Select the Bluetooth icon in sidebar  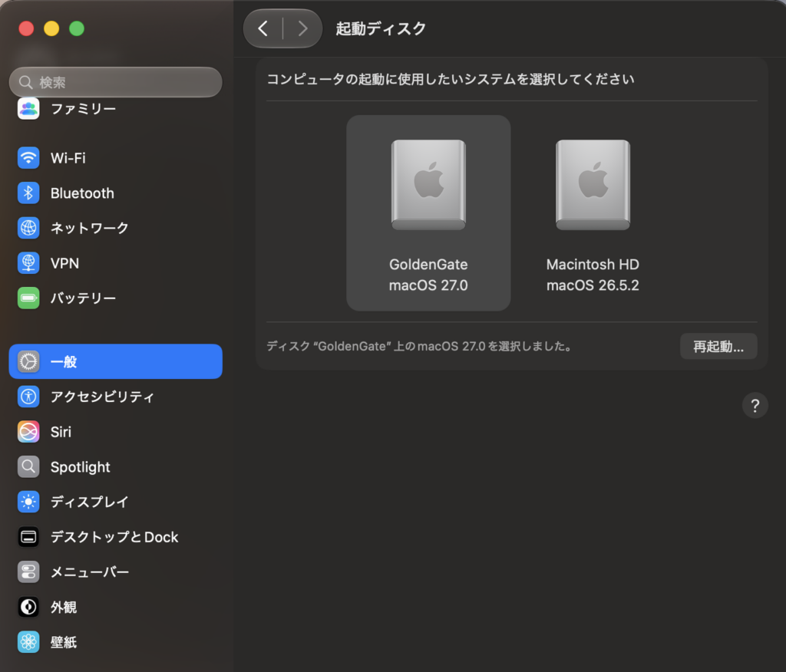click(28, 193)
